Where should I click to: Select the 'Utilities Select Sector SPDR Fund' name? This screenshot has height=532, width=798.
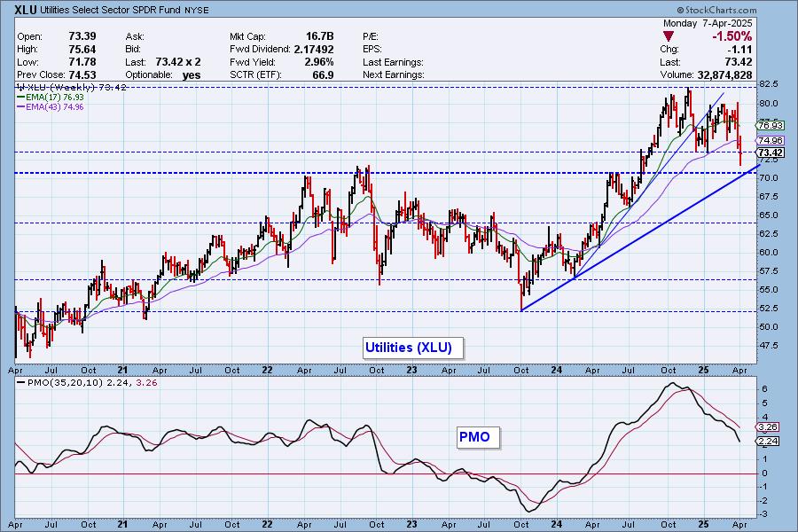click(x=109, y=10)
